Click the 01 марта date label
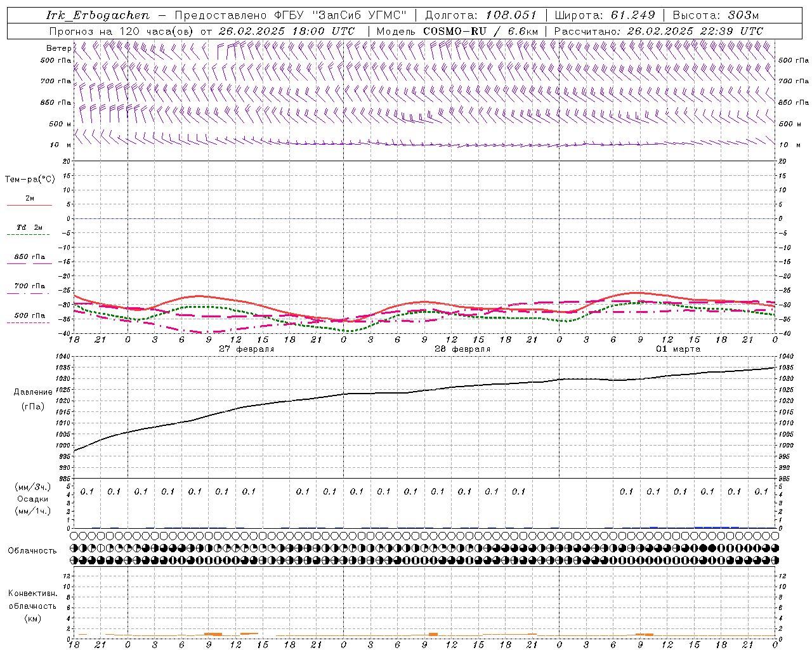The width and height of the screenshot is (812, 650). tap(678, 349)
